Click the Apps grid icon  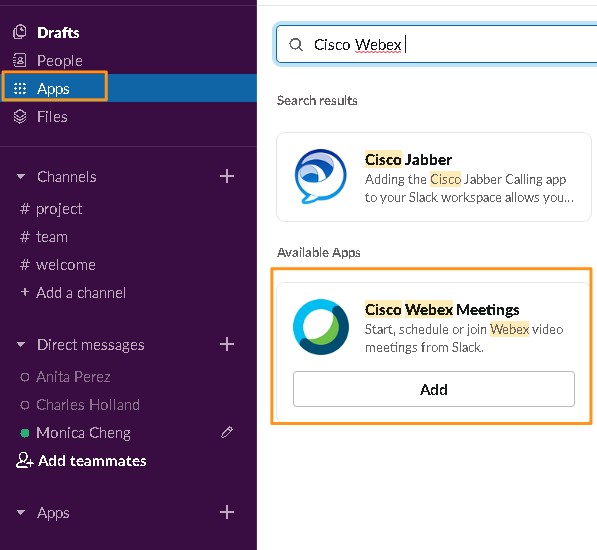(20, 88)
